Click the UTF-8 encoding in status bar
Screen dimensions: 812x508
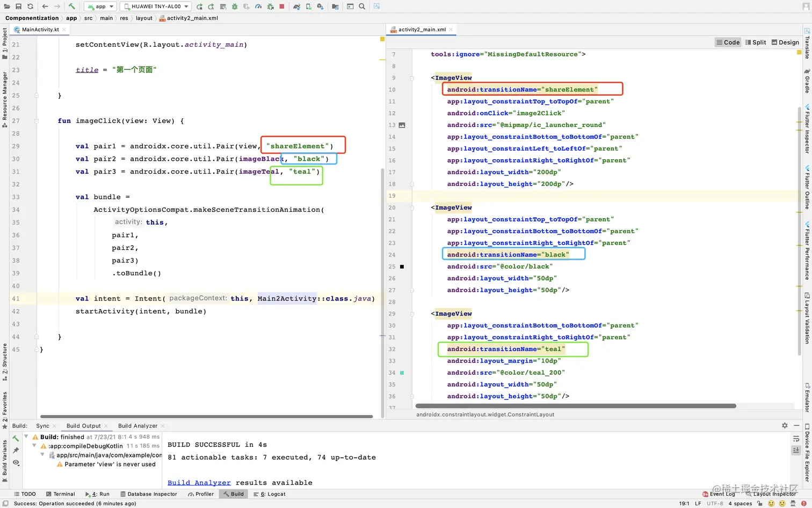(715, 504)
